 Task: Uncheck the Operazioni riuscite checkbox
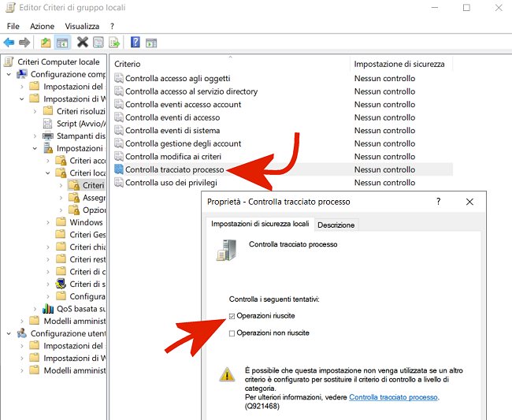coord(232,315)
